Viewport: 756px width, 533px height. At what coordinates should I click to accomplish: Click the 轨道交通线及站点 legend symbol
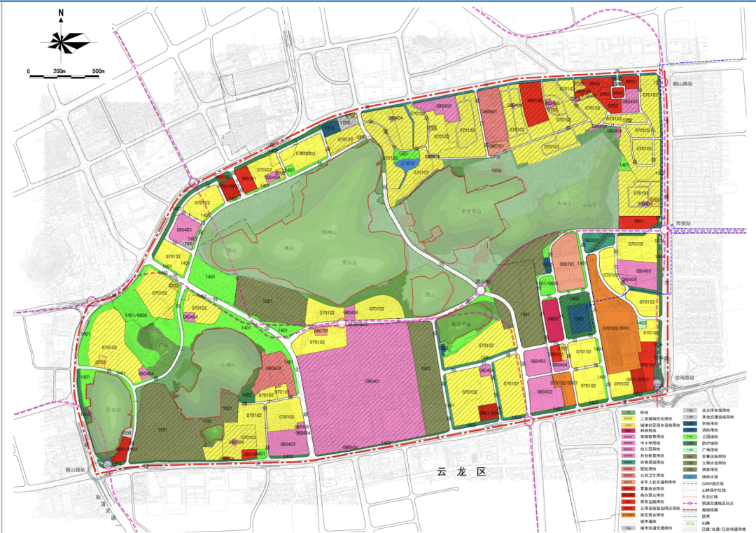click(x=690, y=504)
